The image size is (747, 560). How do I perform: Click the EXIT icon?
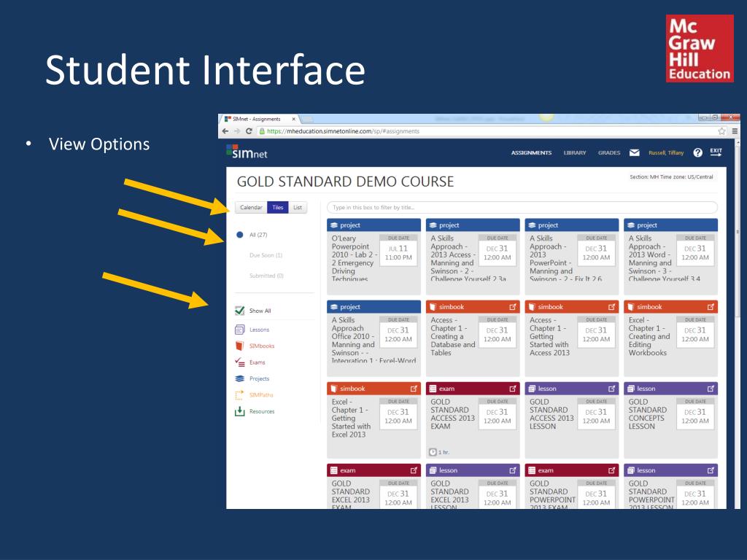[x=716, y=152]
